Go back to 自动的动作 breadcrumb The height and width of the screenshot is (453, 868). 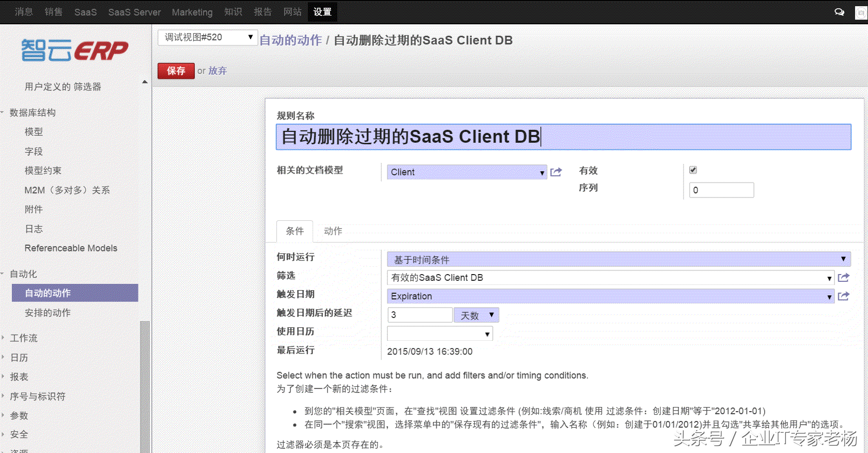point(291,40)
